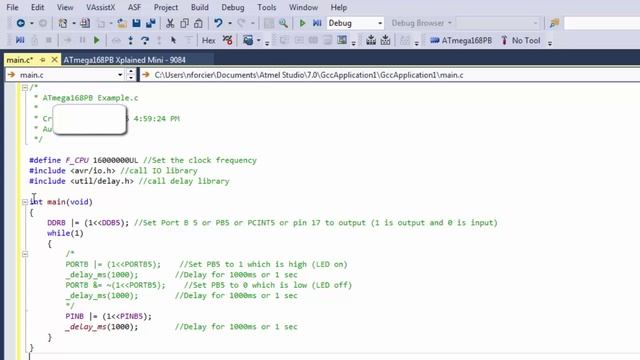Click the Breakpoints window icon

pos(227,40)
